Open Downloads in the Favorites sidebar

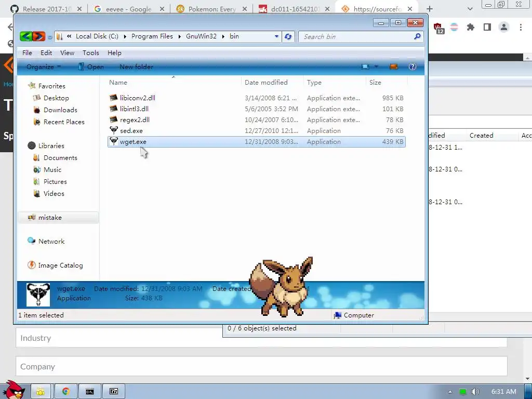click(x=60, y=110)
